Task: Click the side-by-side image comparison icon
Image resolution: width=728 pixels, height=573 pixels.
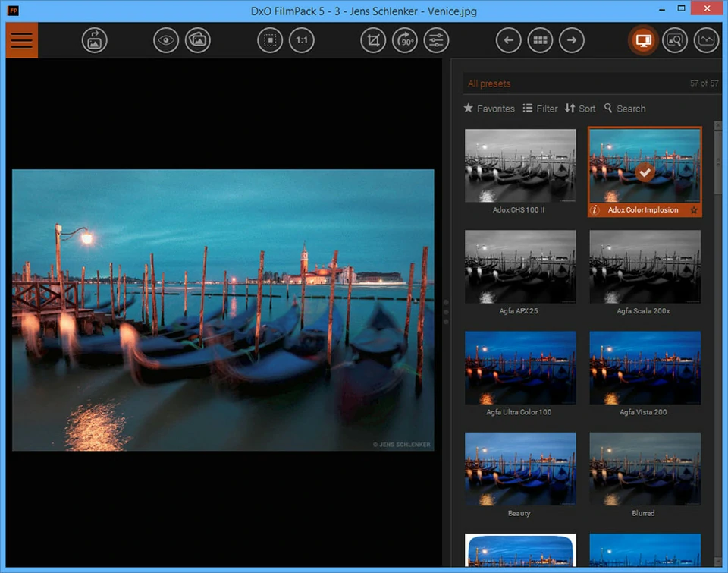Action: click(198, 40)
